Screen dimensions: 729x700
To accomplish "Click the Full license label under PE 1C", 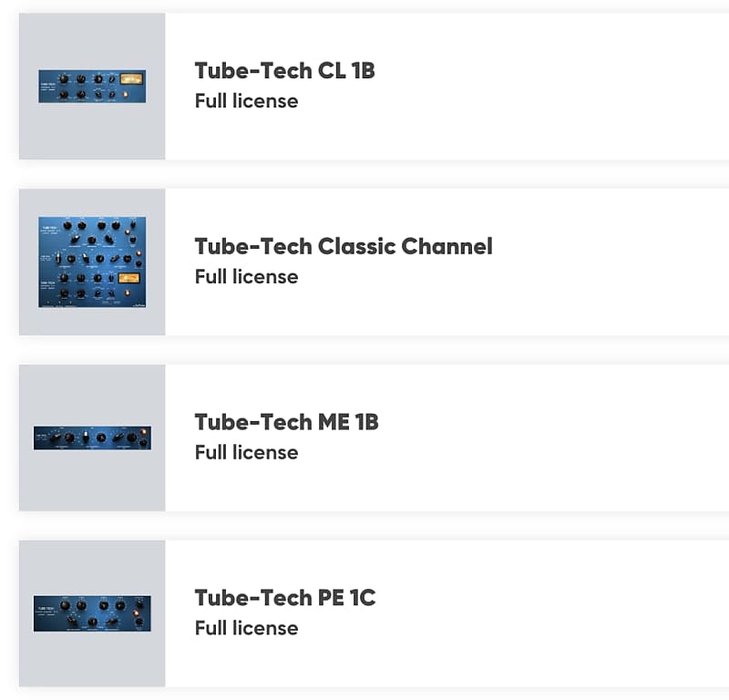I will click(246, 628).
